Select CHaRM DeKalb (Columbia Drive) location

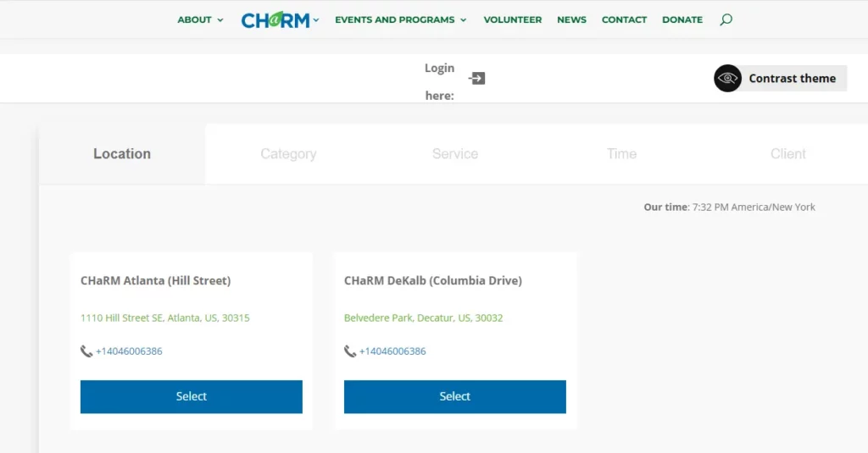pos(455,396)
